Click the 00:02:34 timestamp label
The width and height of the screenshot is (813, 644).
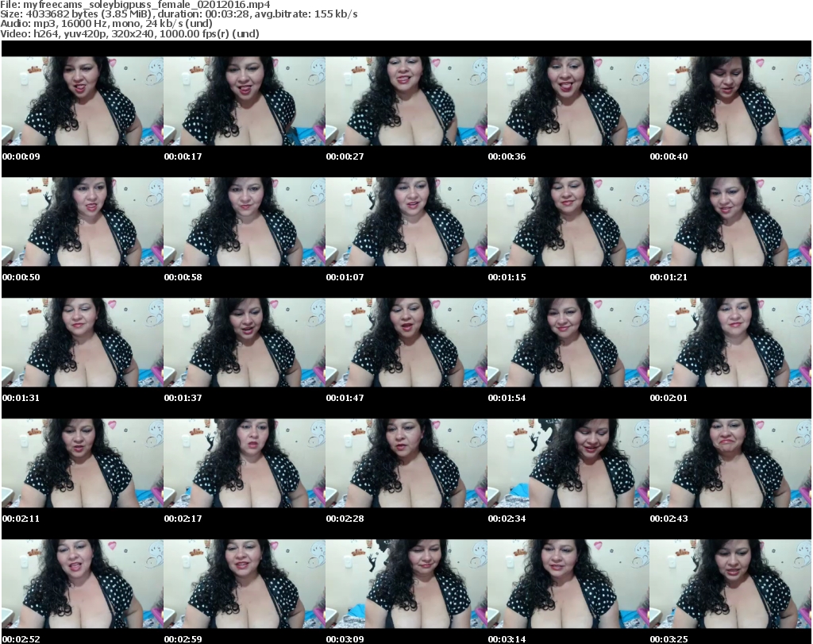[507, 519]
